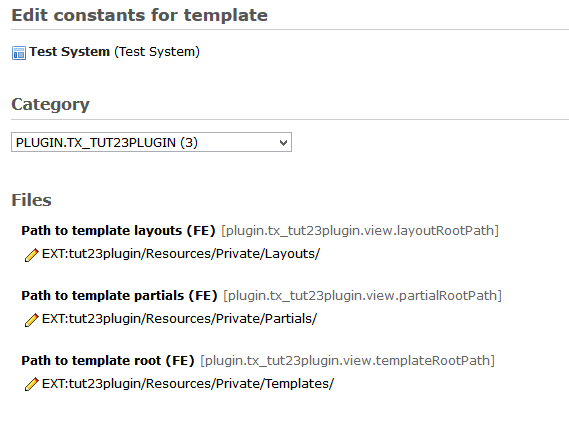This screenshot has height=430, width=569.
Task: Click the parenthesized Test System site name
Action: click(157, 52)
